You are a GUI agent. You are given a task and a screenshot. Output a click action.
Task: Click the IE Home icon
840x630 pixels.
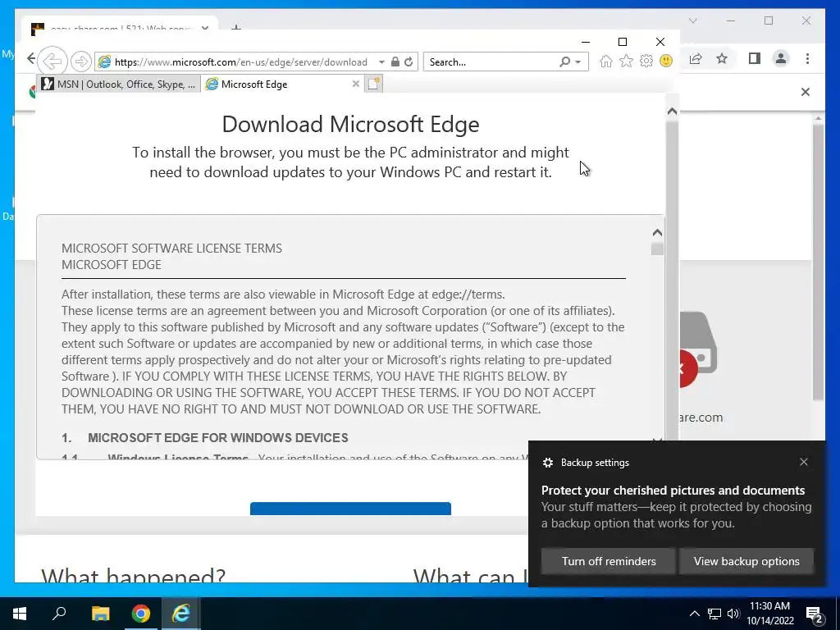606,61
